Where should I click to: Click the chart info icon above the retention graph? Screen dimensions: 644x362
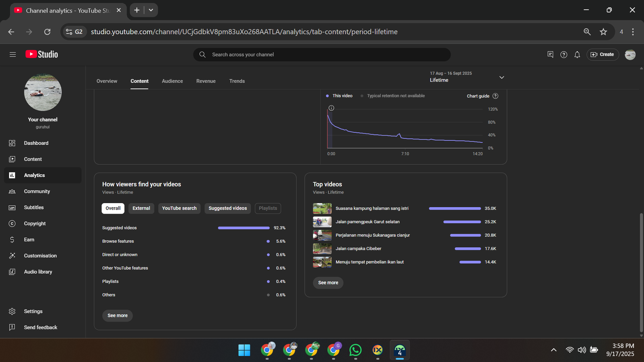pos(331,108)
